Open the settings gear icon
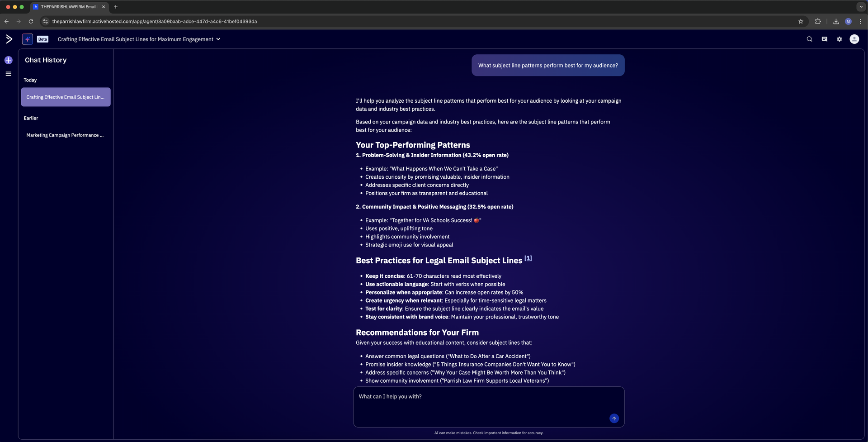The height and width of the screenshot is (442, 868). coord(839,39)
